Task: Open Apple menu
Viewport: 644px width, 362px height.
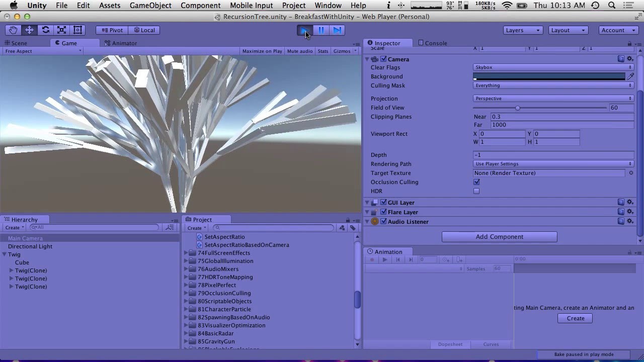Action: tap(14, 6)
